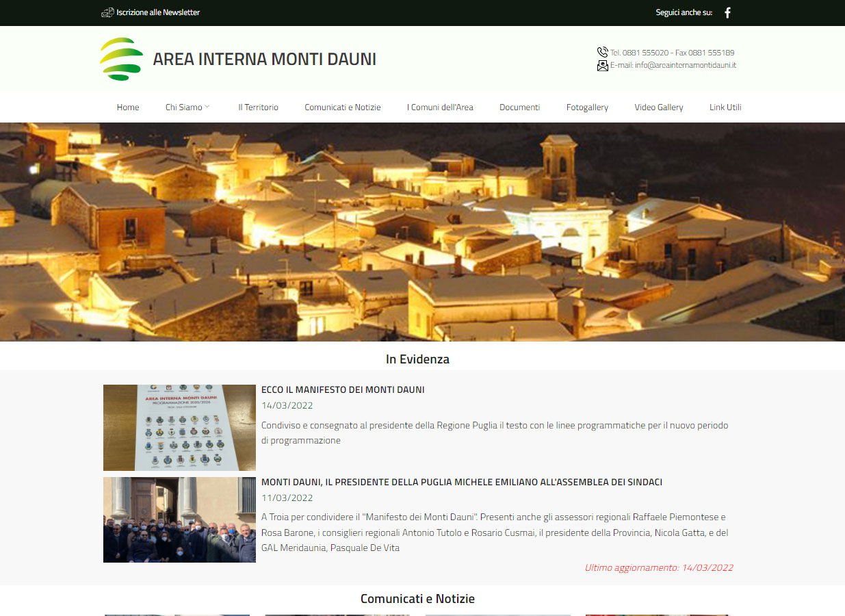Click the Comunicati e Notizie section heading
The image size is (845, 616).
(417, 599)
